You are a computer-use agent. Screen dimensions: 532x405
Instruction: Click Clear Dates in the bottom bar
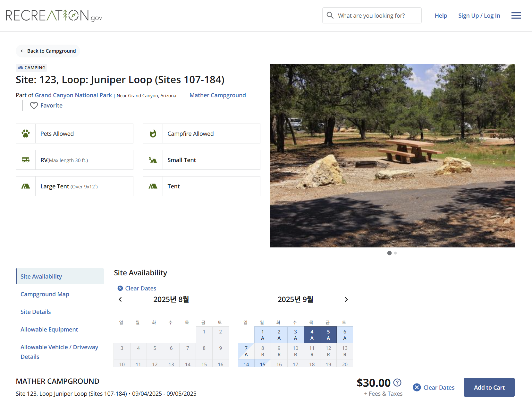click(x=434, y=387)
